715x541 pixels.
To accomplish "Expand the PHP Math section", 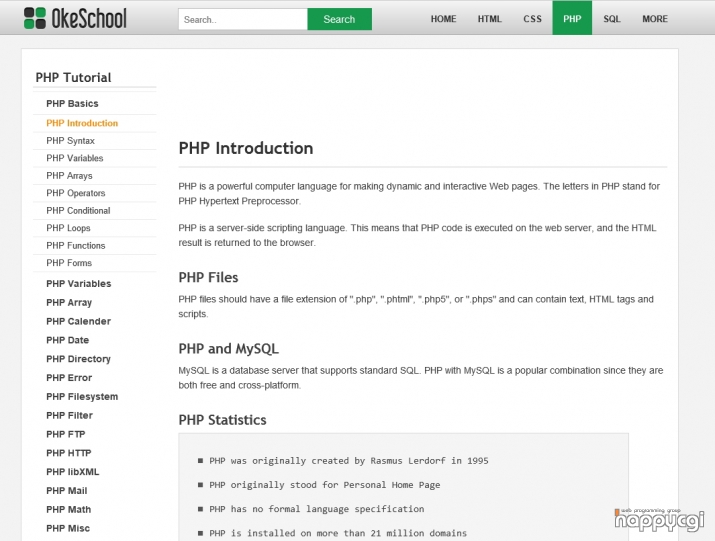I will (68, 510).
